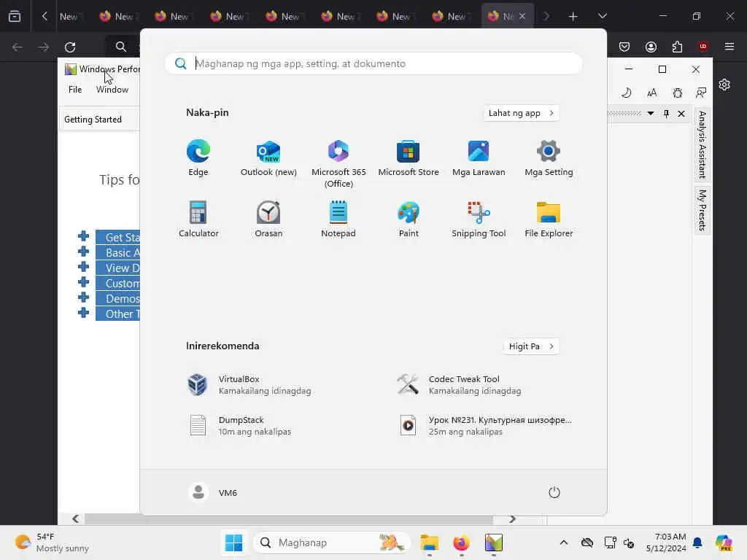Click the taskbar Maghanap search box

tap(332, 542)
